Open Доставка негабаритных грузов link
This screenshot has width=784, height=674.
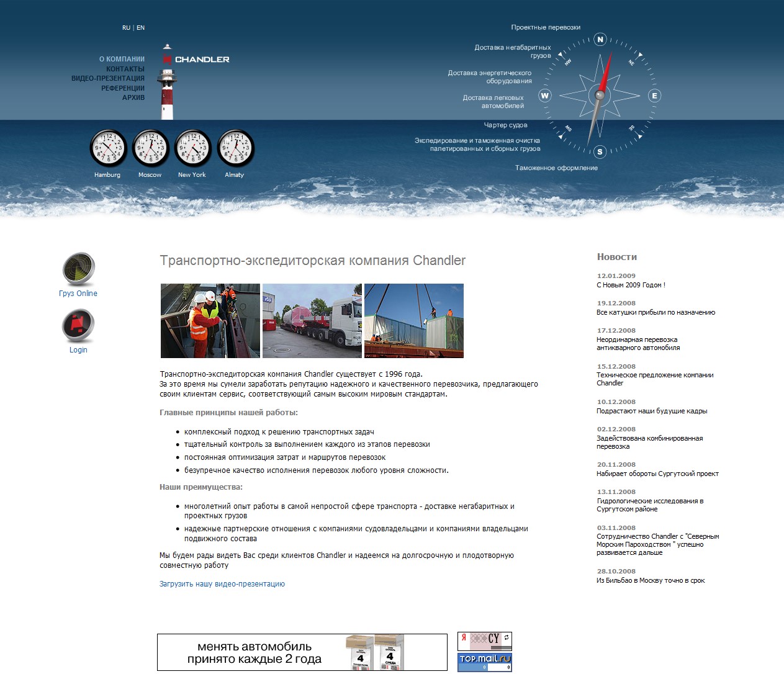pos(513,52)
